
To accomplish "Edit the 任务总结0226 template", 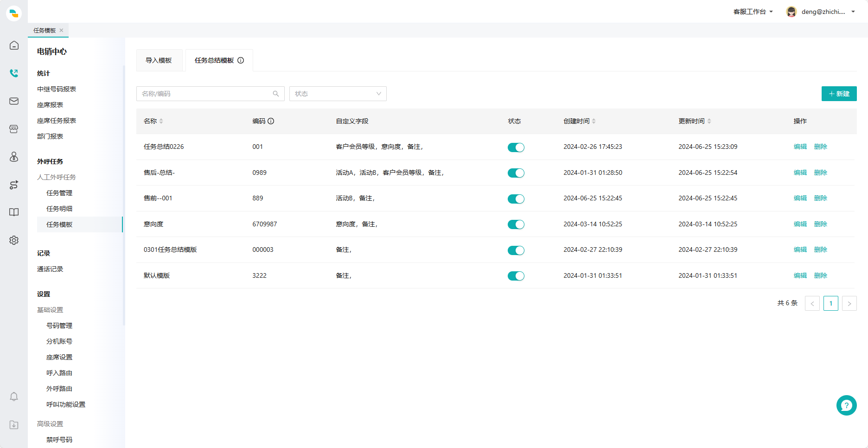I will (x=800, y=147).
